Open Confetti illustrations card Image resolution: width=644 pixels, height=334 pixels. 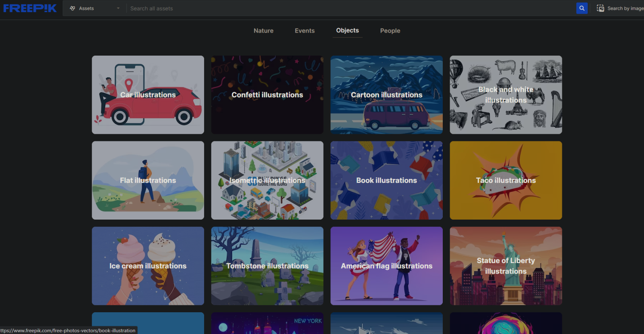click(267, 95)
